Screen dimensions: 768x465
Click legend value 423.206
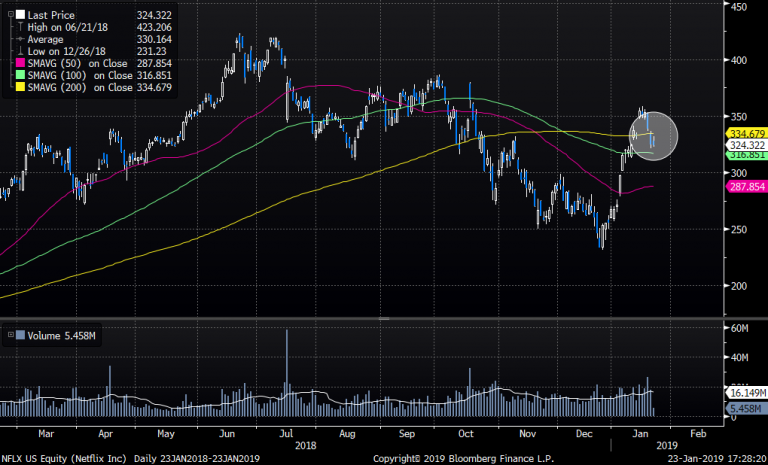coord(154,27)
